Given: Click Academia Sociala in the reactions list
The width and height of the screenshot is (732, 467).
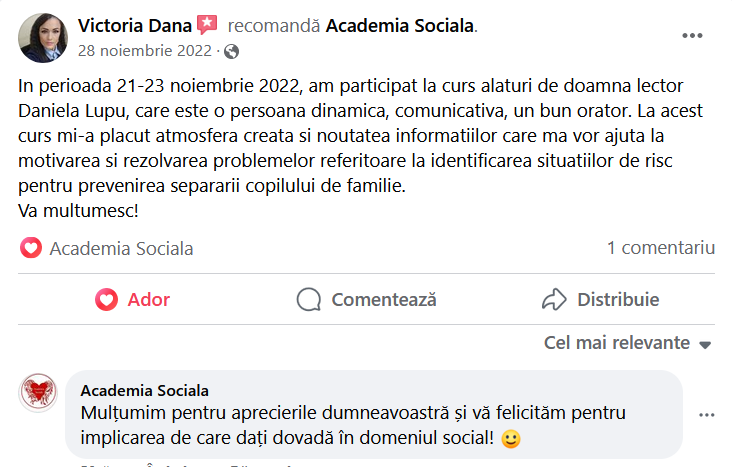Looking at the screenshot, I should (121, 248).
